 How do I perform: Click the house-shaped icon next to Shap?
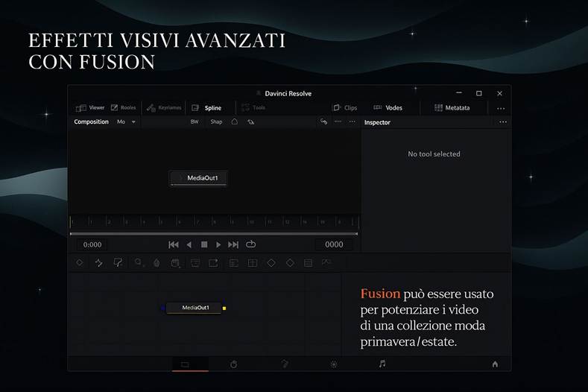coord(234,121)
